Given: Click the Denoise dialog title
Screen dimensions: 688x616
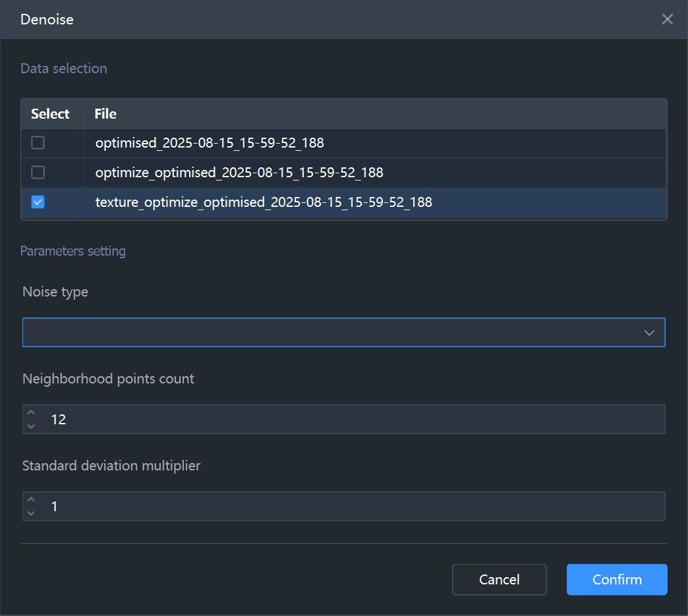Looking at the screenshot, I should click(x=47, y=19).
